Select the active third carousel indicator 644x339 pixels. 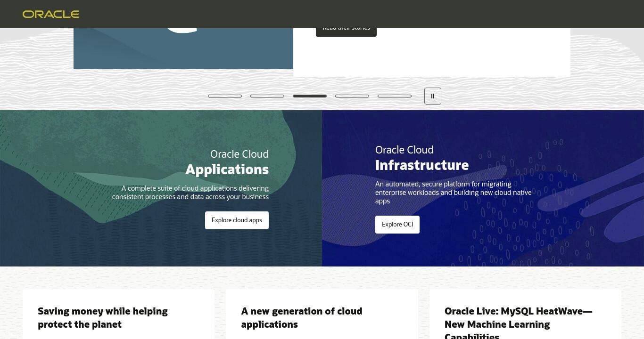point(310,96)
